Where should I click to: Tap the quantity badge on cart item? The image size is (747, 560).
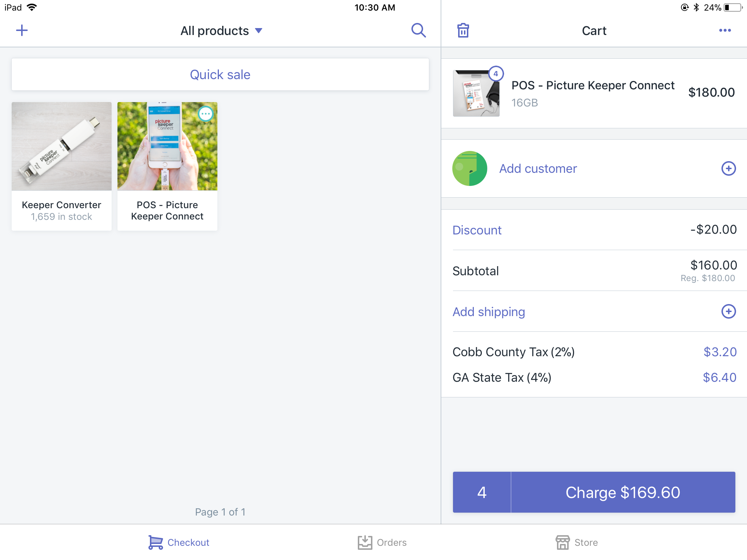tap(496, 74)
